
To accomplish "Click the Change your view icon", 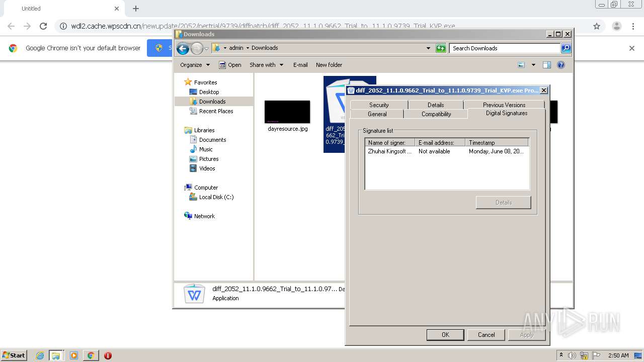I will [521, 65].
